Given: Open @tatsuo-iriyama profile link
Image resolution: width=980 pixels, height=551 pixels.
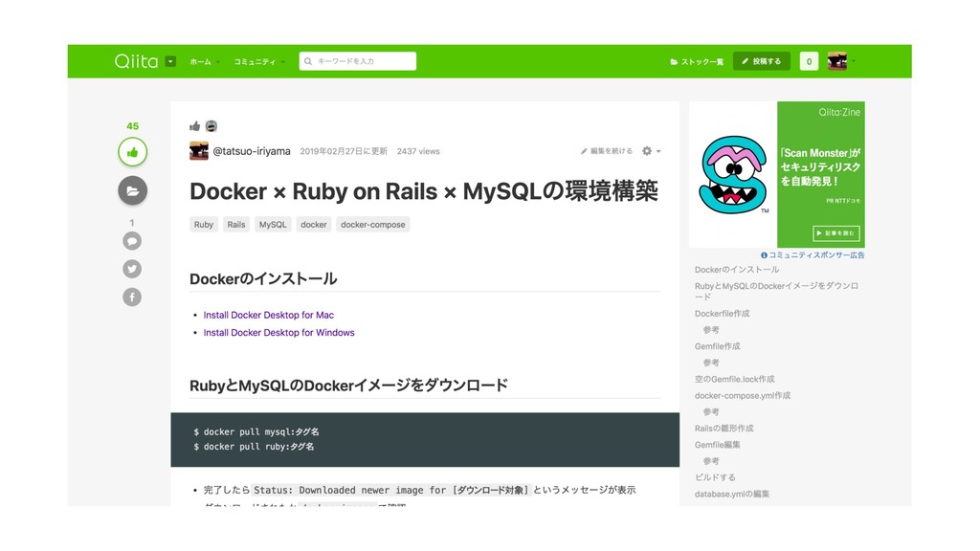Looking at the screenshot, I should click(x=252, y=151).
